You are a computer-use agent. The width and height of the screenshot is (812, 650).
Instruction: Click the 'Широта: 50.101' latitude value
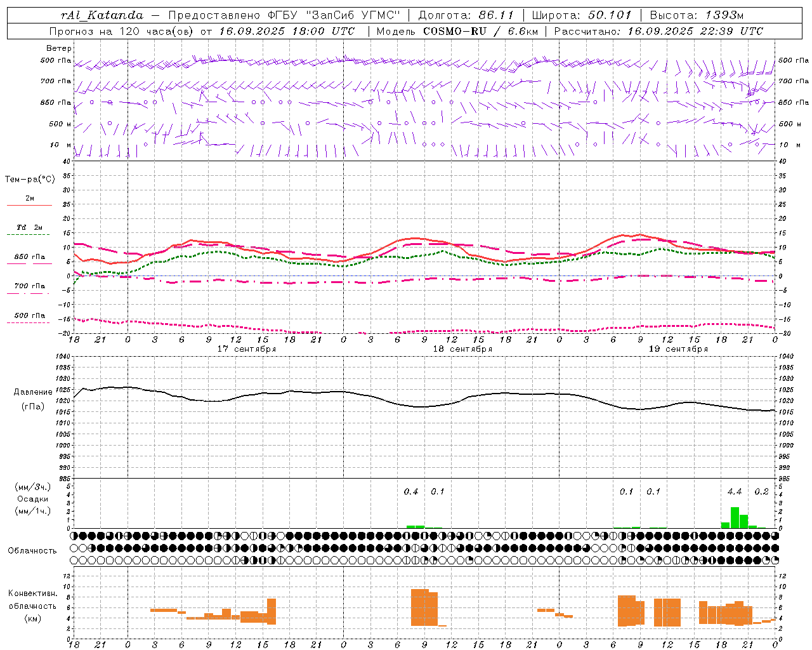tap(582, 15)
